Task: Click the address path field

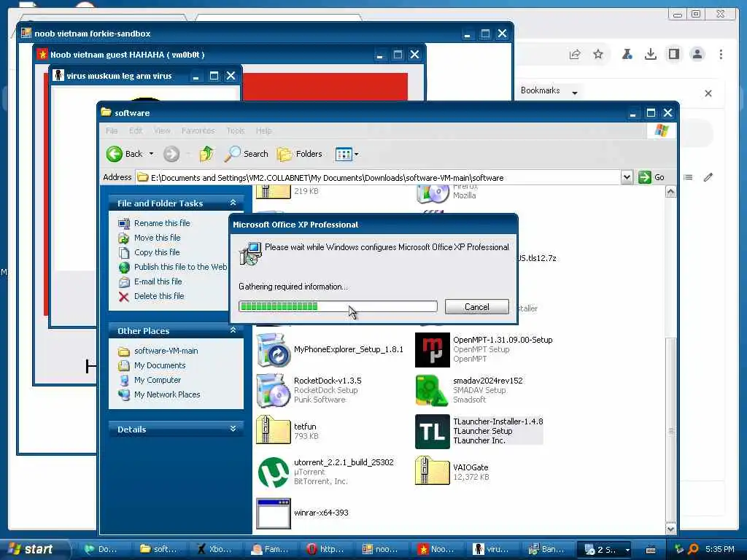Action: coord(379,178)
